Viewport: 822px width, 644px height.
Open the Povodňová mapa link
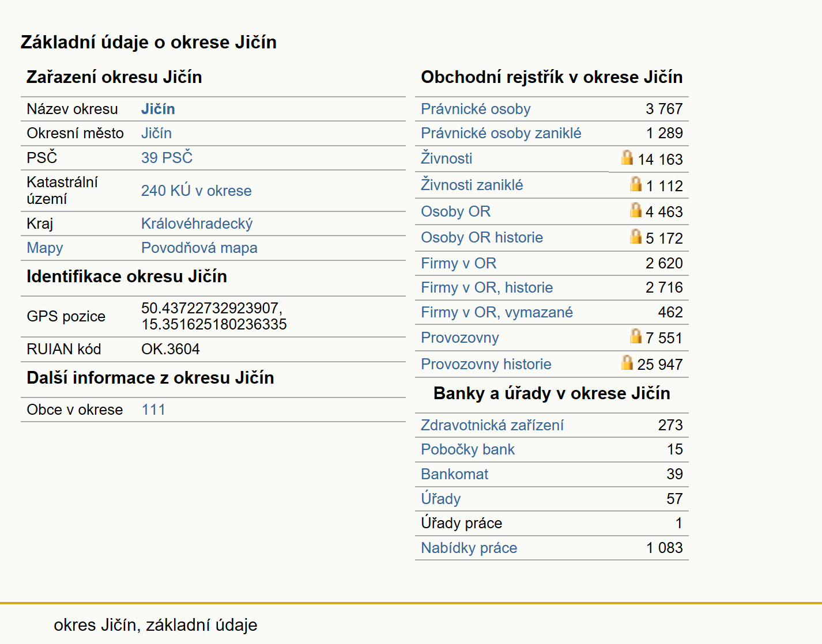199,248
